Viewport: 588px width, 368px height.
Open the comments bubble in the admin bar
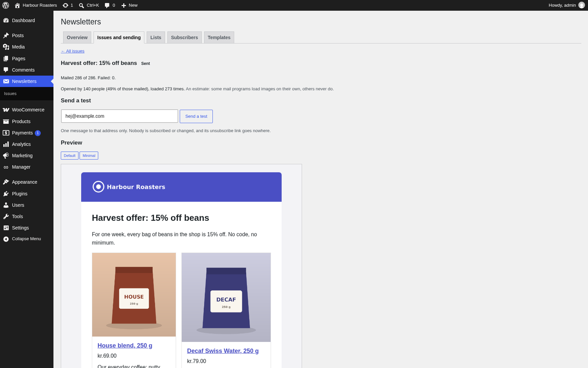click(107, 5)
